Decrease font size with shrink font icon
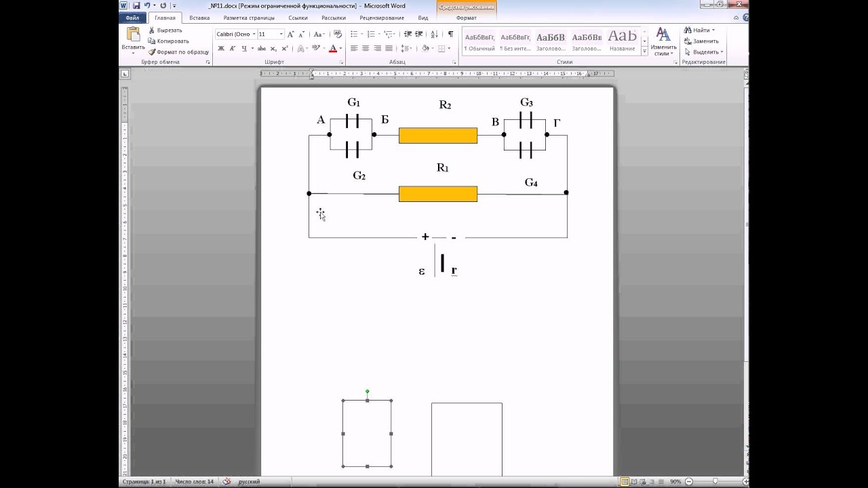Screen dimensions: 868x488 coord(302,34)
